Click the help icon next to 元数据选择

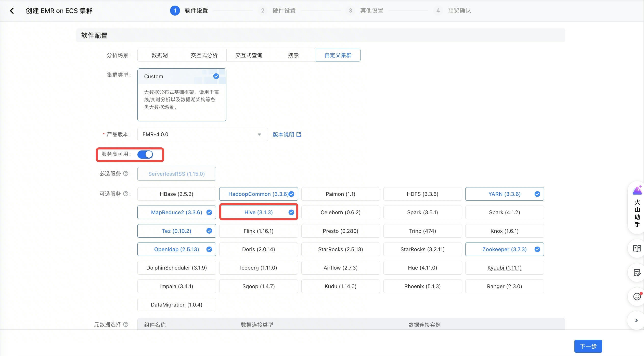126,324
